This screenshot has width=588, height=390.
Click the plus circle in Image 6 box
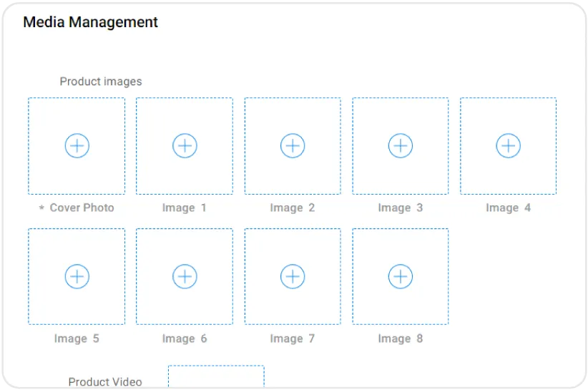(185, 276)
